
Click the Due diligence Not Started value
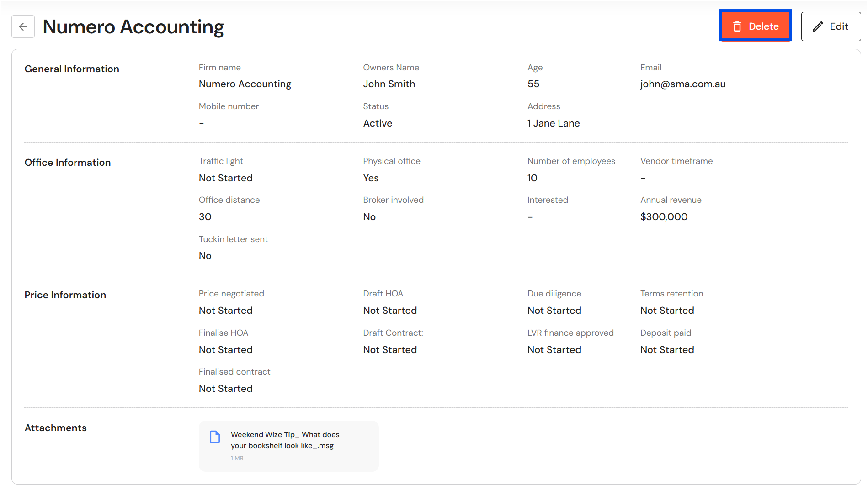click(x=554, y=311)
